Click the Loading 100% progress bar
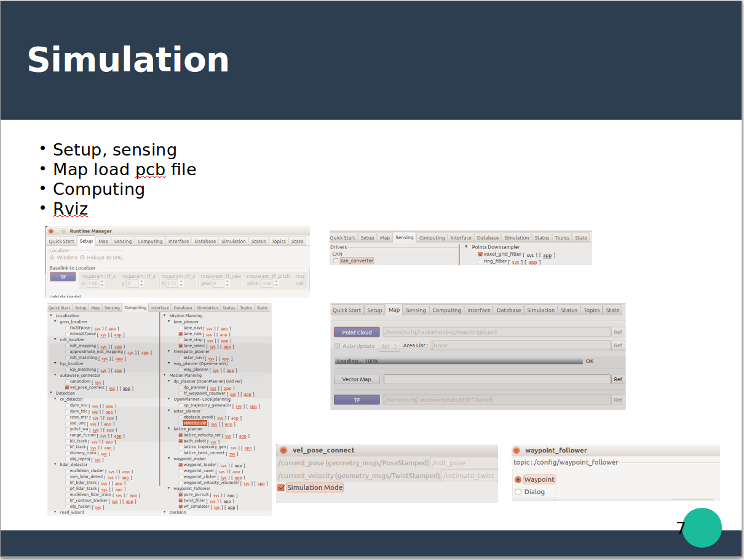Screen dimensions: 744x560 (x=458, y=361)
